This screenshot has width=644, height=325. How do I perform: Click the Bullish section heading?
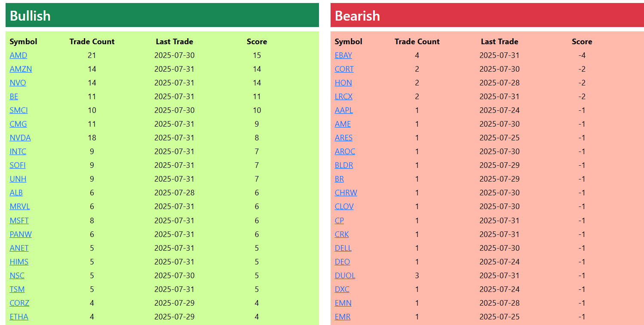click(30, 16)
